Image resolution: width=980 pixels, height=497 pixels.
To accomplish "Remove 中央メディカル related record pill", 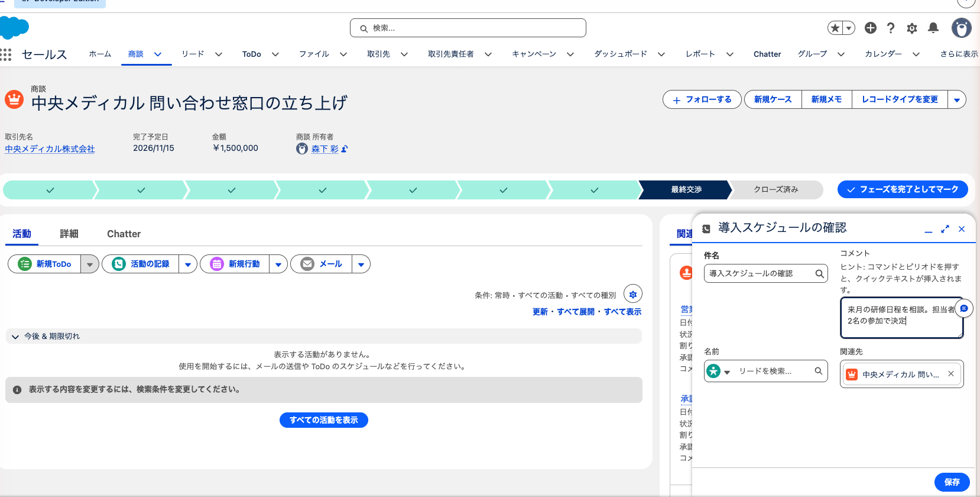I will (950, 374).
